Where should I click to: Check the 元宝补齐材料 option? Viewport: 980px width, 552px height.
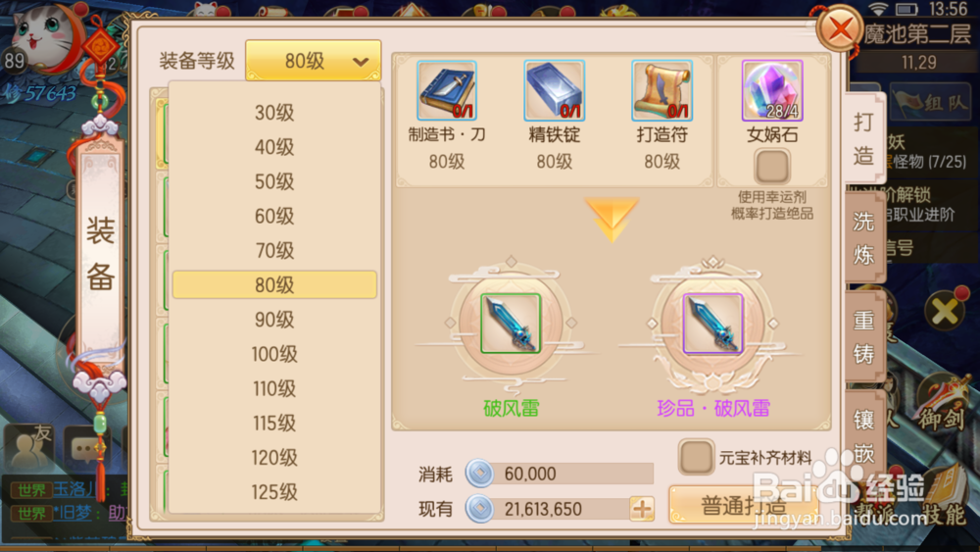tap(696, 457)
